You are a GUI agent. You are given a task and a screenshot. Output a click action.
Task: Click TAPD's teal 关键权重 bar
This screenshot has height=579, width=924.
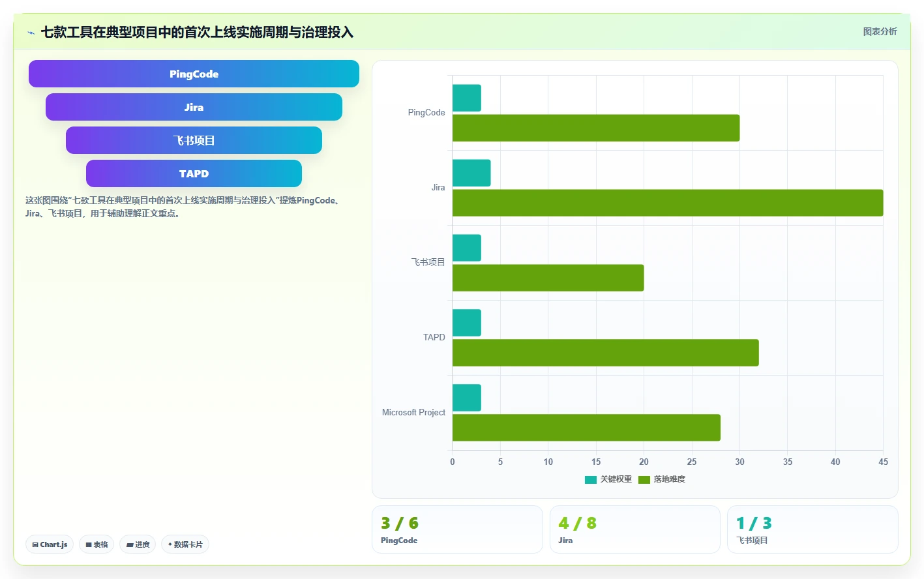click(x=467, y=323)
